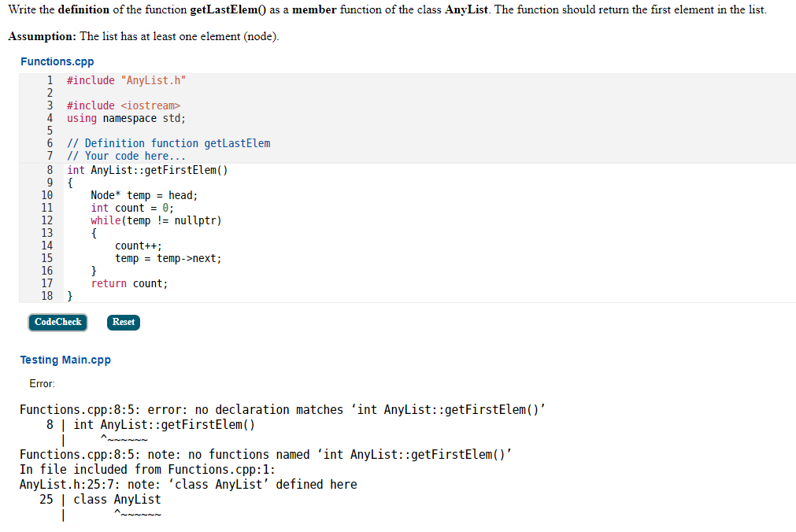
Task: Click the return count statement
Action: [128, 283]
